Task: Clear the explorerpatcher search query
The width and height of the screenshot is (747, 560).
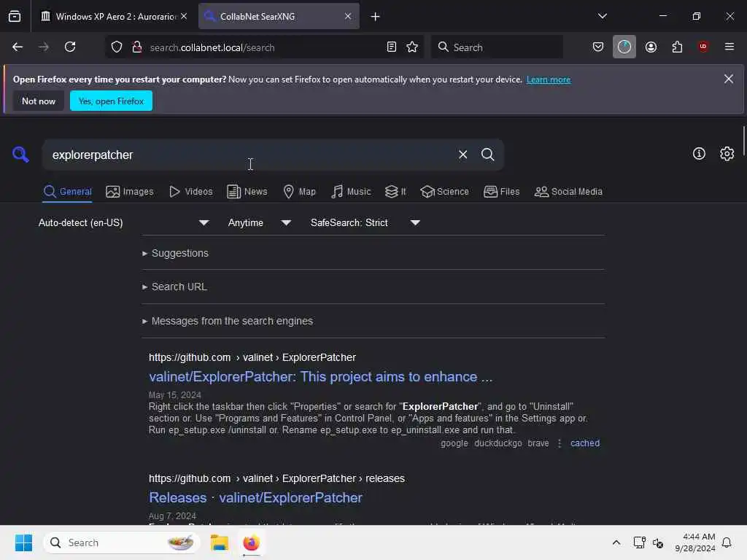Action: point(462,155)
